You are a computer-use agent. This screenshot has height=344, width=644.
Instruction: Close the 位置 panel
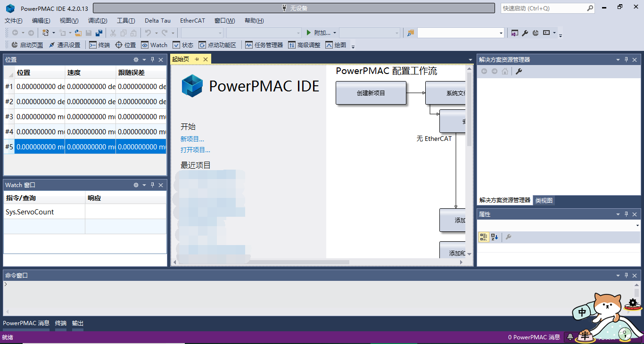pyautogui.click(x=161, y=60)
